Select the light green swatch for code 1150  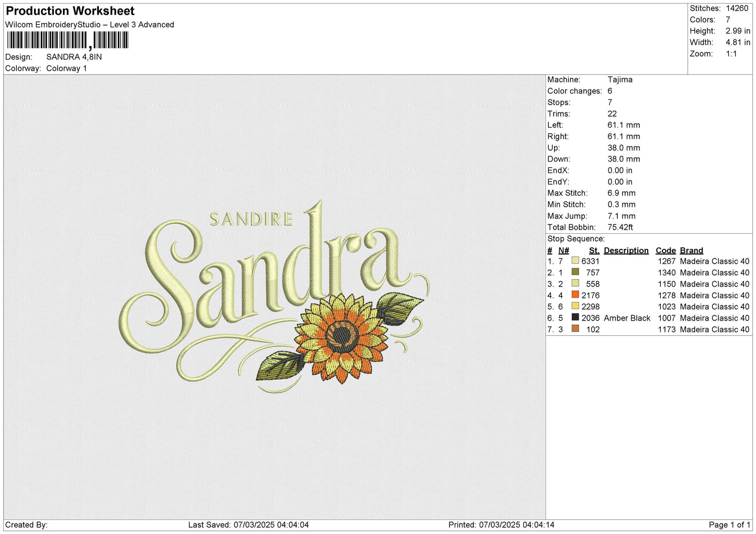tap(576, 283)
